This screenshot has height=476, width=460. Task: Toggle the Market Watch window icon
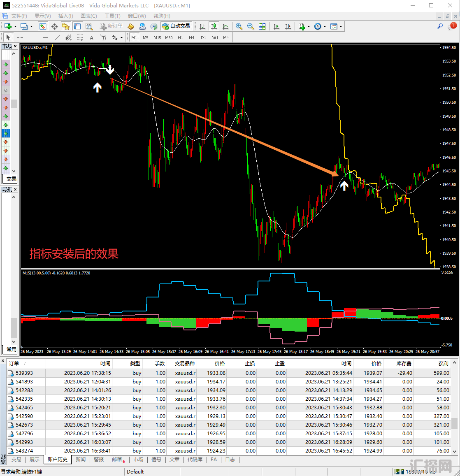(43, 26)
